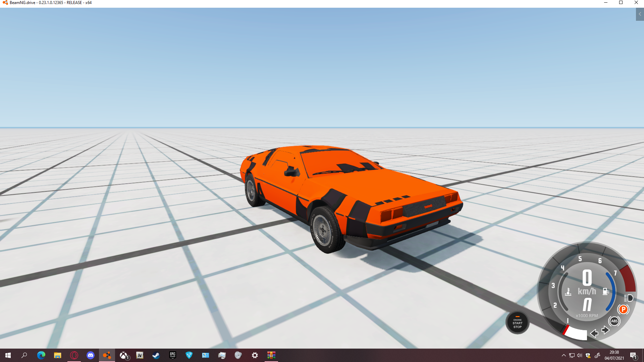Open BeamNG.drive taskbar icon
This screenshot has height=362, width=644.
click(x=107, y=355)
